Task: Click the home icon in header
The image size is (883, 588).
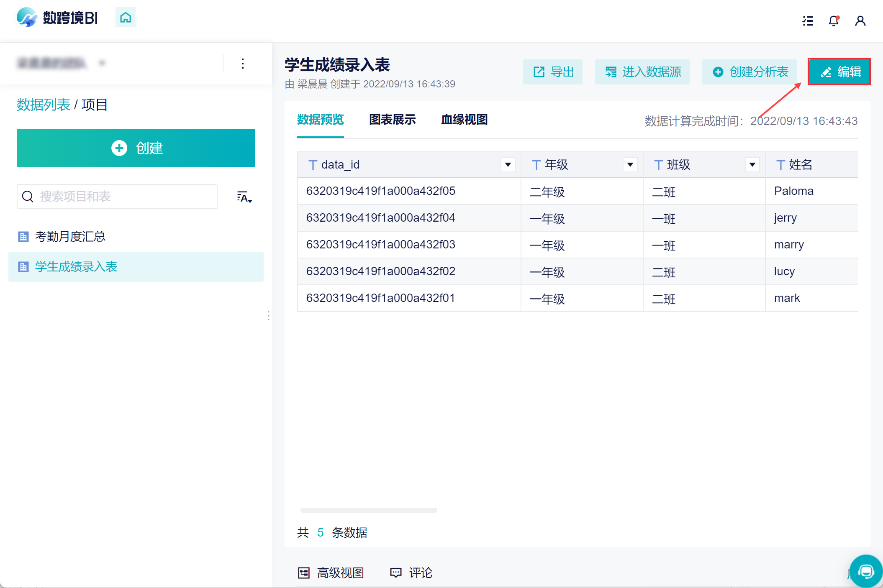Action: (126, 18)
